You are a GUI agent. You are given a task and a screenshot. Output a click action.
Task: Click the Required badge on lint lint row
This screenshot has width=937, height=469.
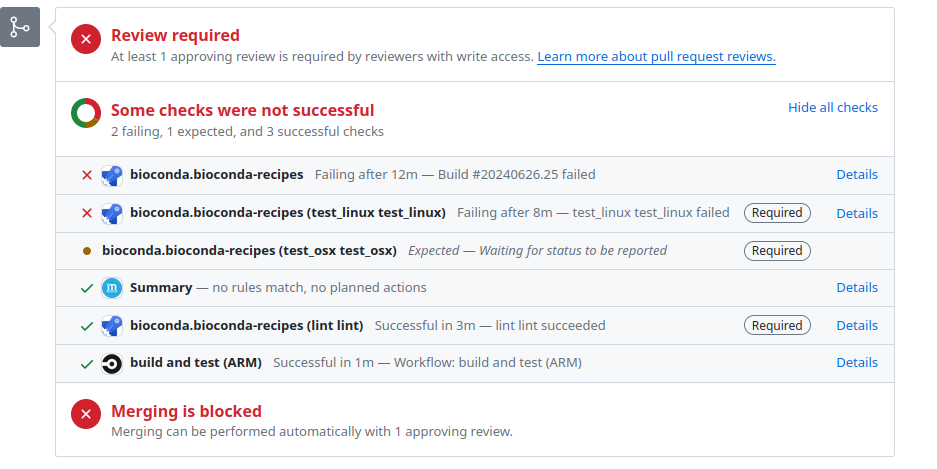point(777,326)
